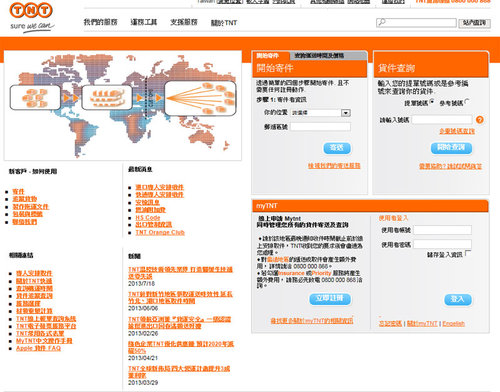The height and width of the screenshot is (392, 500).
Task: Open the 關於TNT快遞 link
Action: coord(34,281)
